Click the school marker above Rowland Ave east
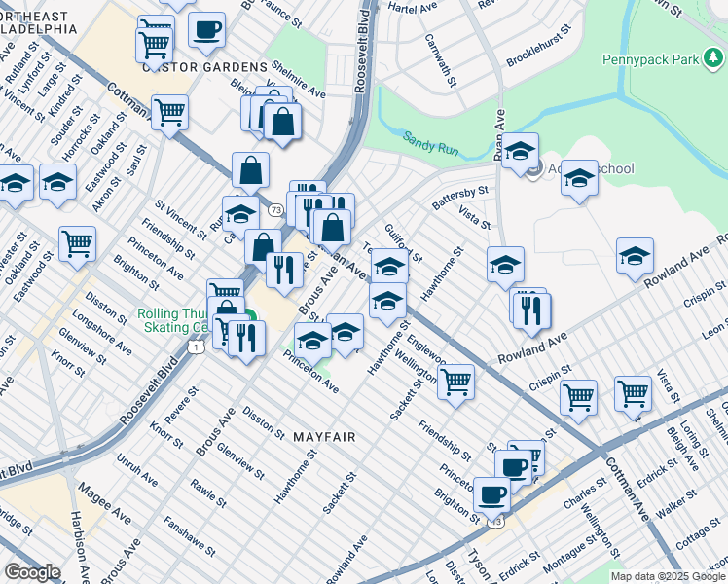The image size is (728, 584). pos(635,258)
